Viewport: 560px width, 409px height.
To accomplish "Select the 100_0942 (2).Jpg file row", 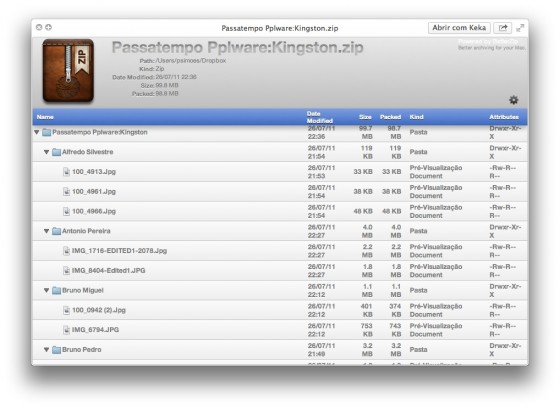I will click(x=280, y=310).
